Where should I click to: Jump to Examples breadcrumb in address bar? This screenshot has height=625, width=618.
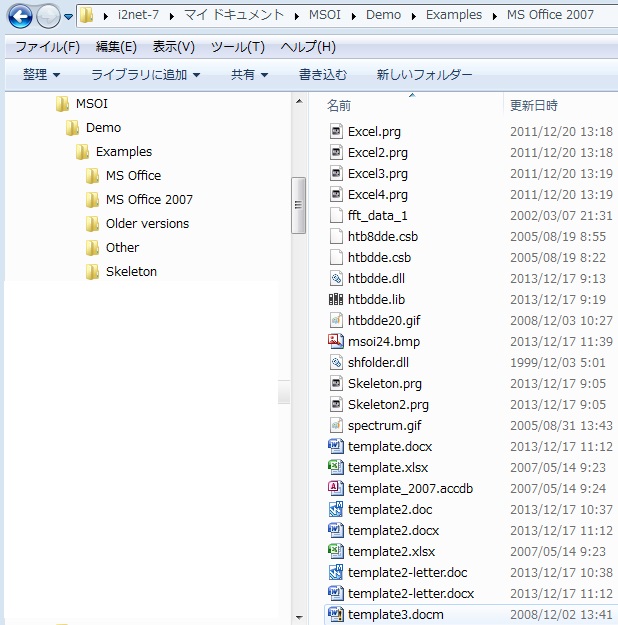click(454, 15)
